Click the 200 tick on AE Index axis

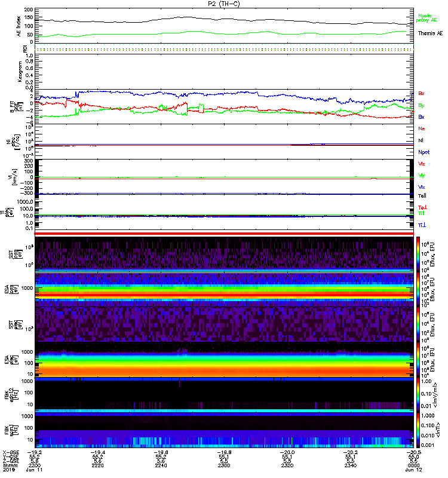pos(29,10)
